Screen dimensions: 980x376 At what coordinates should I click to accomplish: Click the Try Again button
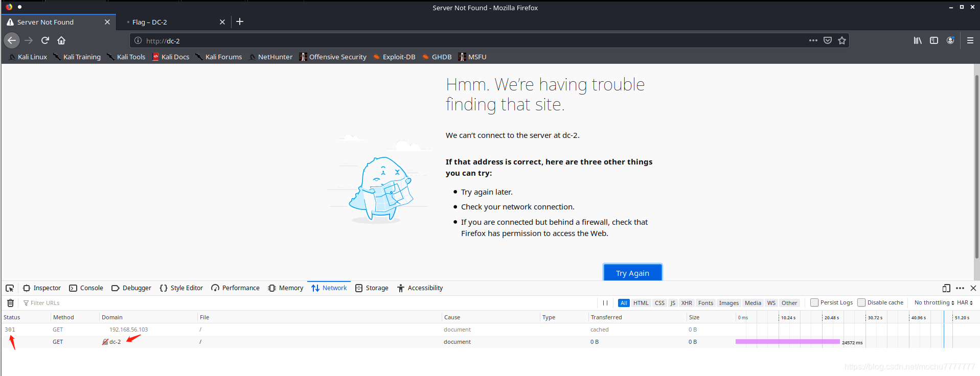click(632, 273)
